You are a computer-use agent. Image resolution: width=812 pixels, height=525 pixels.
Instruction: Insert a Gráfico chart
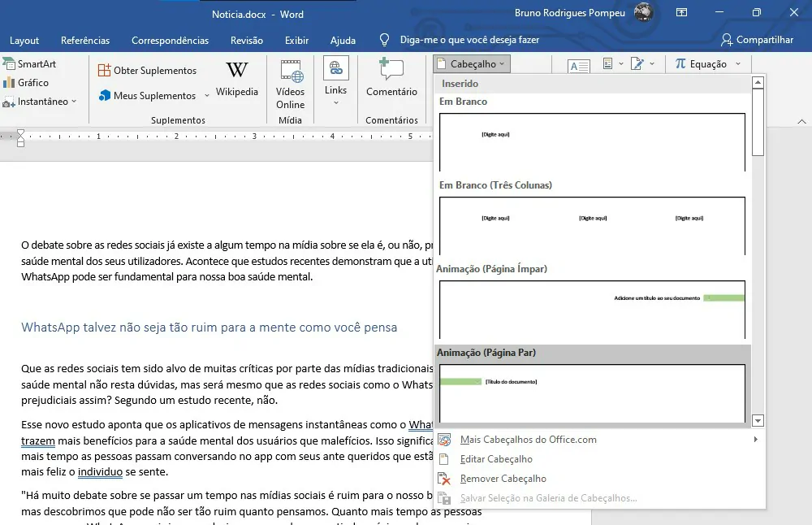click(26, 82)
